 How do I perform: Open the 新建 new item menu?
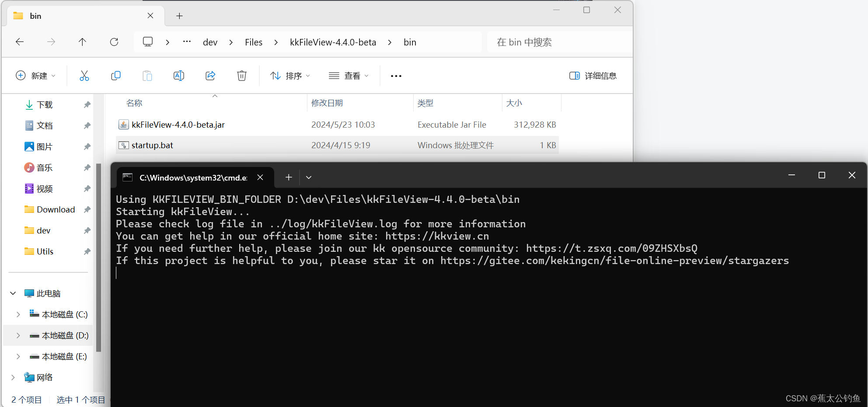point(36,75)
